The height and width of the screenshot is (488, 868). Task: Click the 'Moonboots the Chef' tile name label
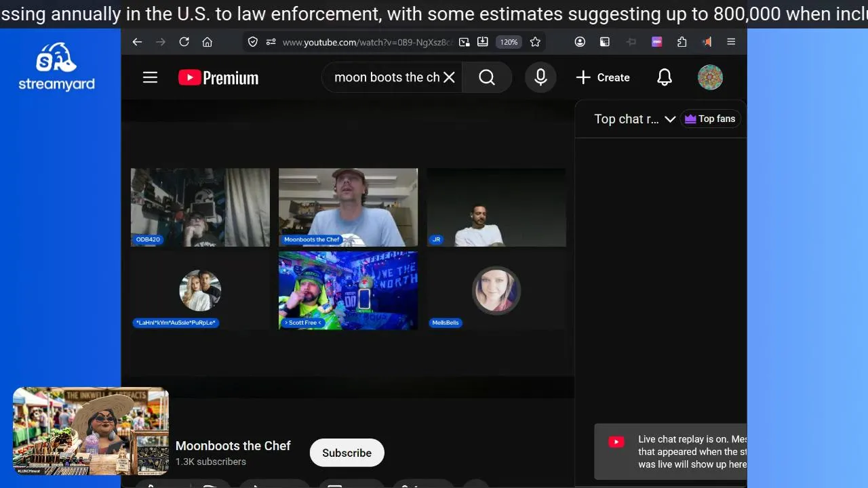311,239
